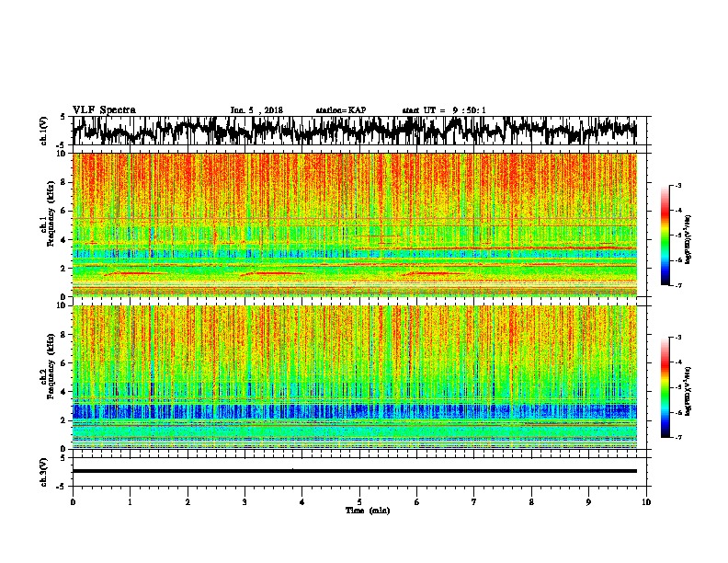
Task: Click the "Time (min)" axis title
Action: tap(368, 511)
